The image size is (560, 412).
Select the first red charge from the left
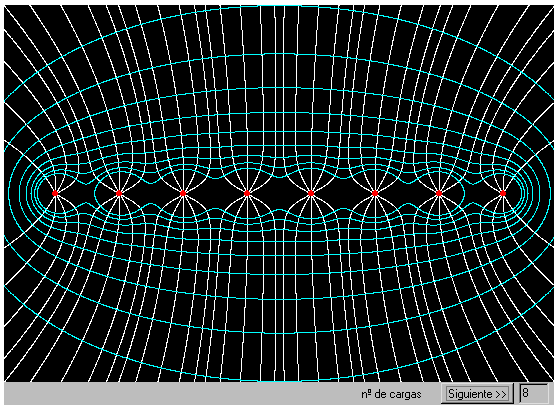[x=55, y=193]
